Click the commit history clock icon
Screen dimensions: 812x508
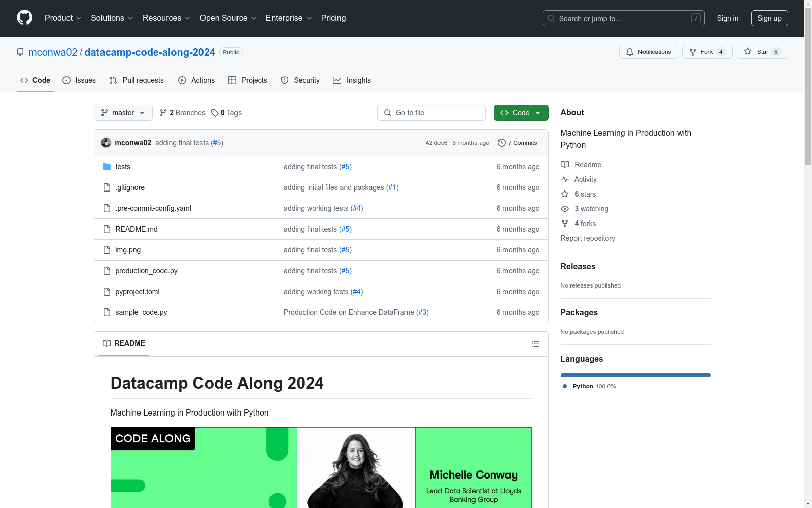502,143
